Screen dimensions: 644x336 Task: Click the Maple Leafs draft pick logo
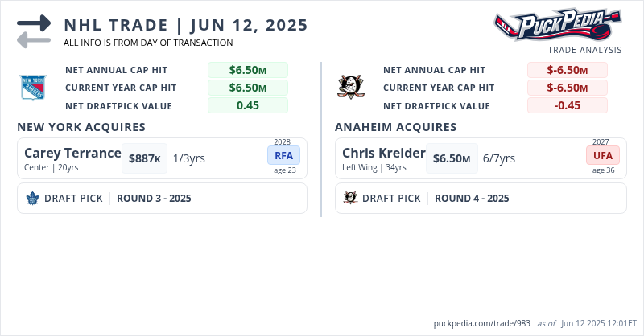[x=33, y=199]
